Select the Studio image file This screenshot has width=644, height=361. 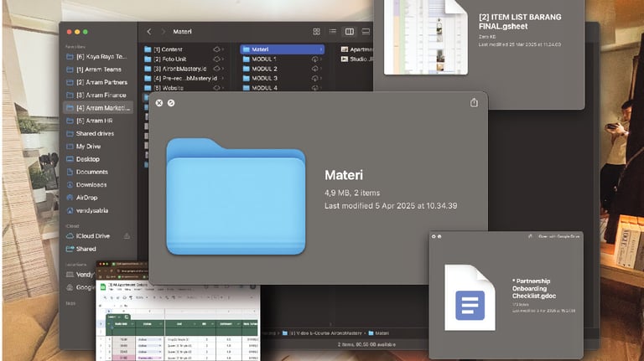pyautogui.click(x=356, y=59)
